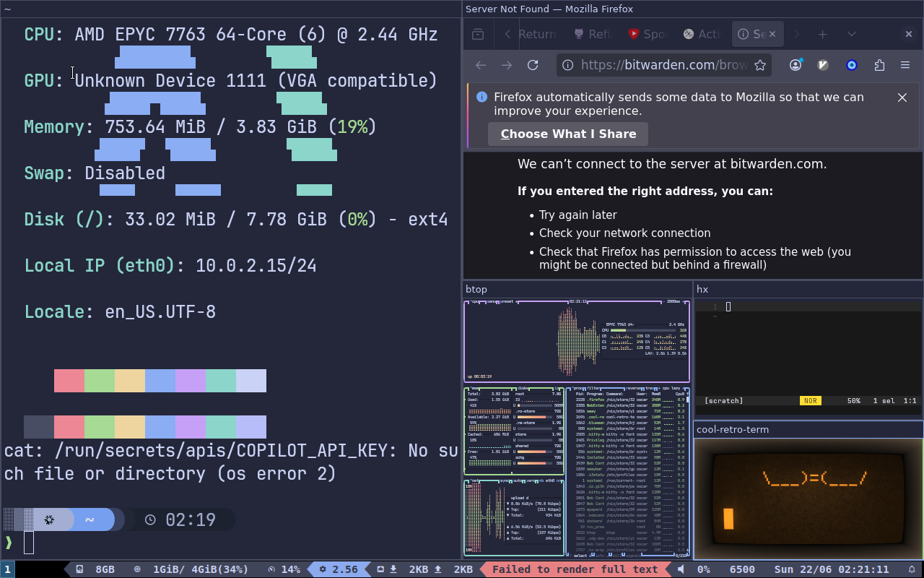Click the 14% CPU indicator in status bar
This screenshot has width=924, height=578.
pos(284,569)
